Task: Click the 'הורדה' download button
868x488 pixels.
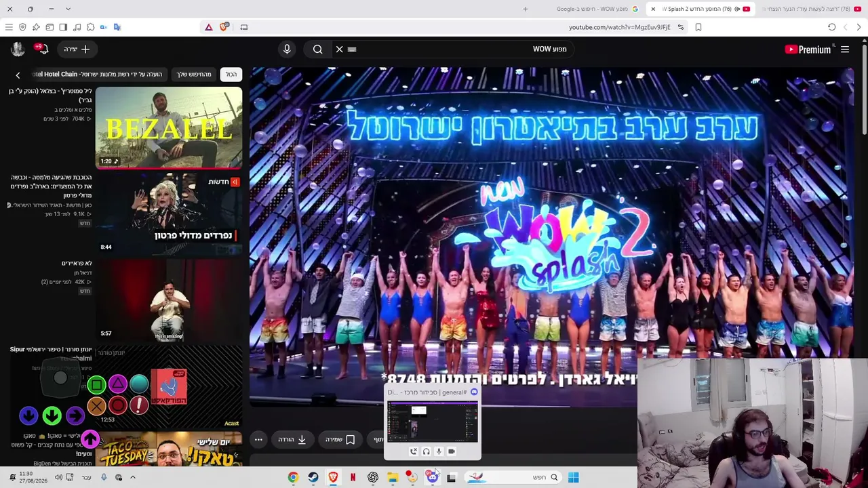Action: (292, 439)
